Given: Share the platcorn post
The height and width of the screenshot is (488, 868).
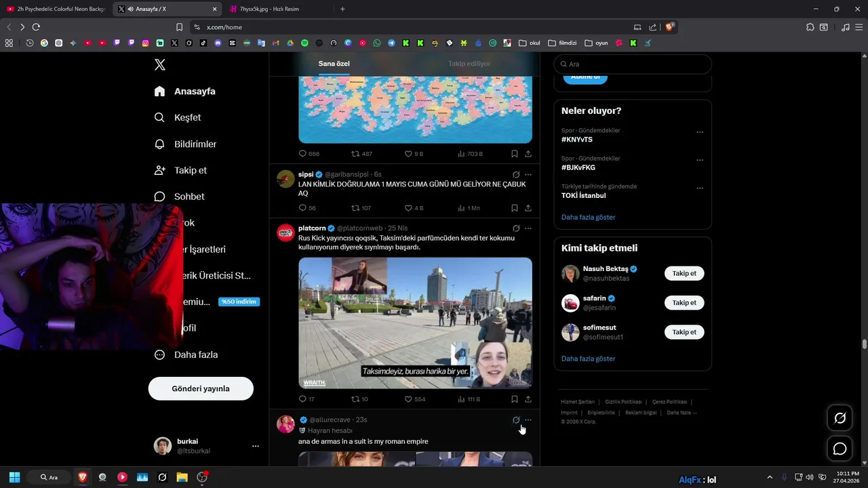Looking at the screenshot, I should click(528, 399).
